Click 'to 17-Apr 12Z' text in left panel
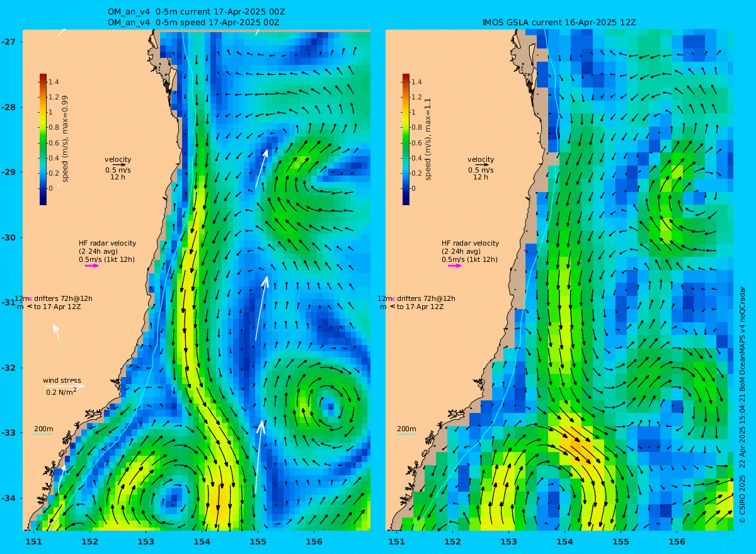The height and width of the screenshot is (554, 756). pos(57,307)
